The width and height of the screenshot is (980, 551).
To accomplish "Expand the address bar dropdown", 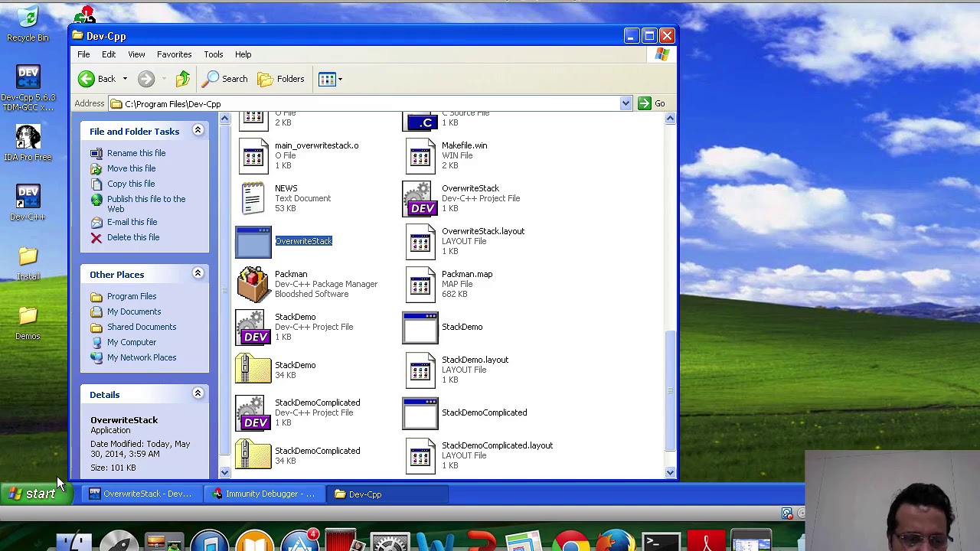I will [626, 103].
